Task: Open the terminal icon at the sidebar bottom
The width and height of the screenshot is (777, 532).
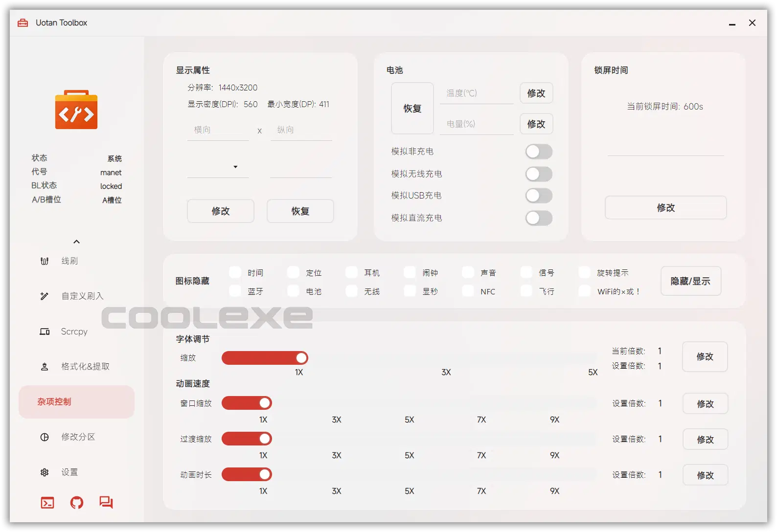Action: [x=47, y=503]
